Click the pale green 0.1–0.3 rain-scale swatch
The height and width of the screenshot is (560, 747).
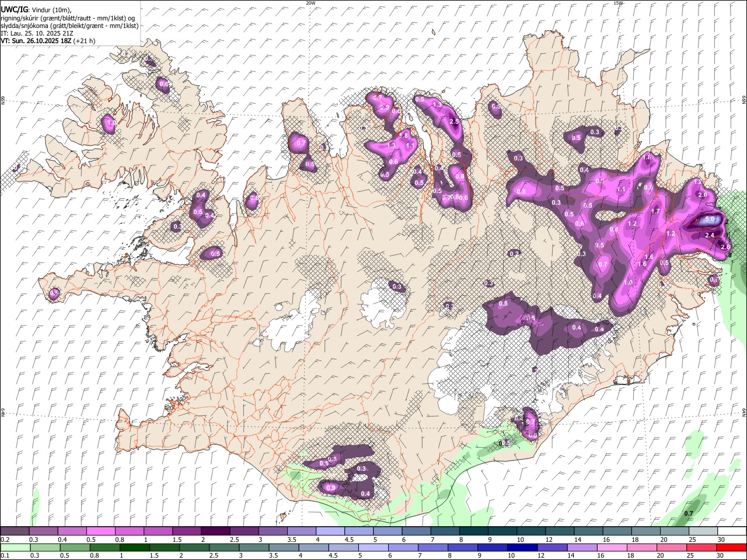(x=15, y=547)
